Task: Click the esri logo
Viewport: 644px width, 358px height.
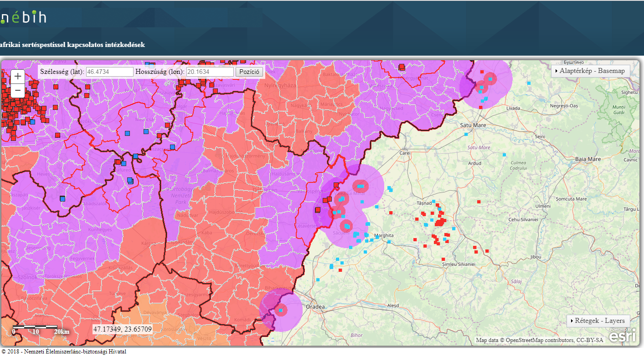Action: 622,336
